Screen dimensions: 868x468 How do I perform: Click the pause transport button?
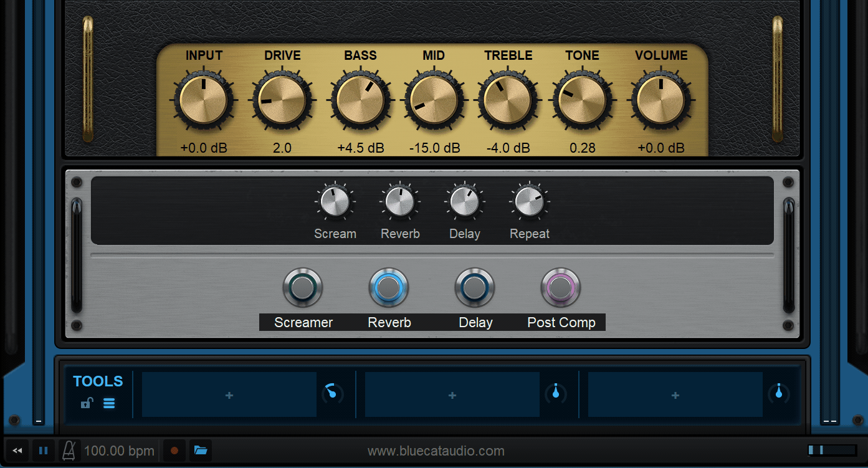coord(43,451)
